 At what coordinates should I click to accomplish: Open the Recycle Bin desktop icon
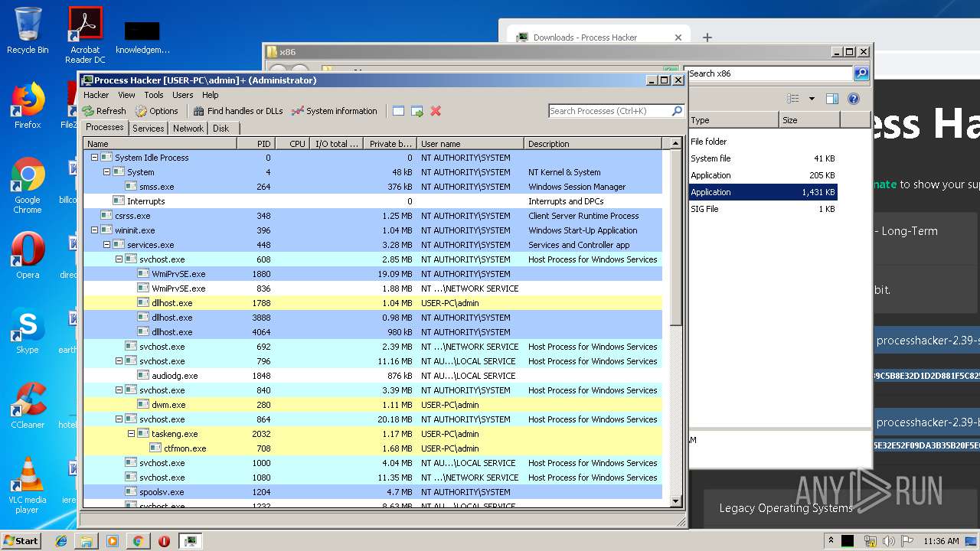pyautogui.click(x=28, y=31)
